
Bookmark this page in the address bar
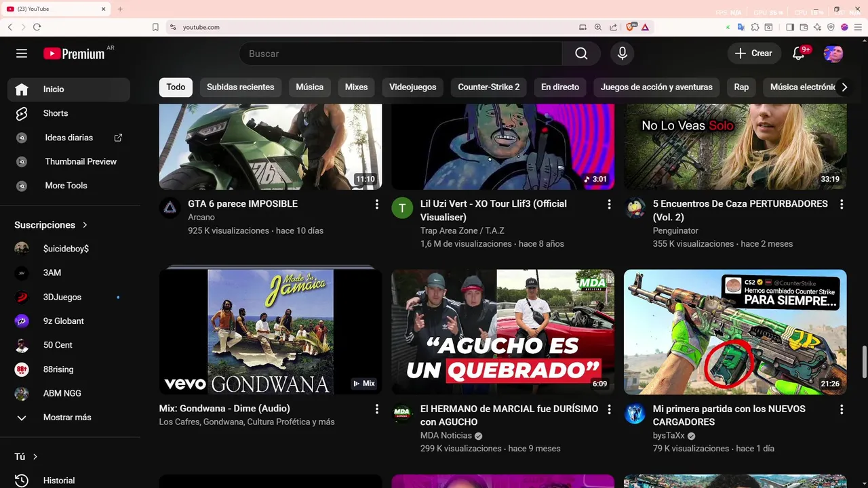tap(155, 27)
